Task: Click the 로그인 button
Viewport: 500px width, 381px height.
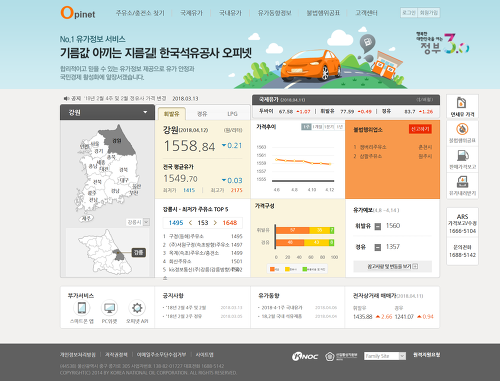Action: click(409, 13)
